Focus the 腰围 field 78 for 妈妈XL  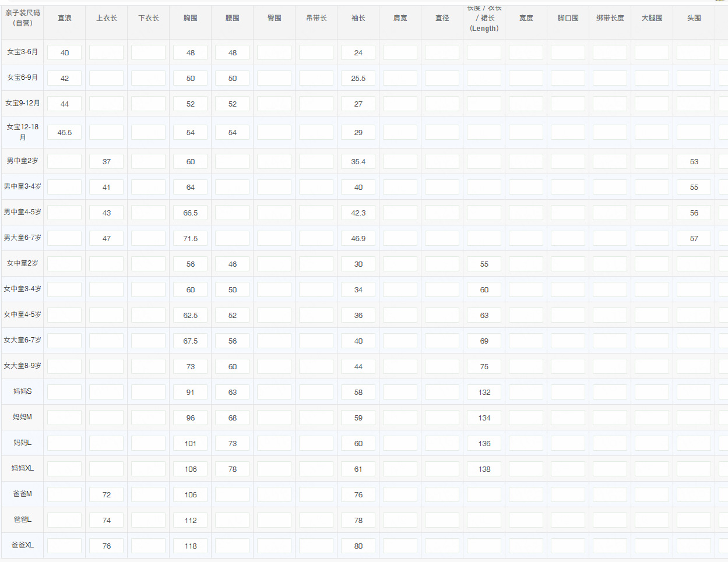(233, 469)
